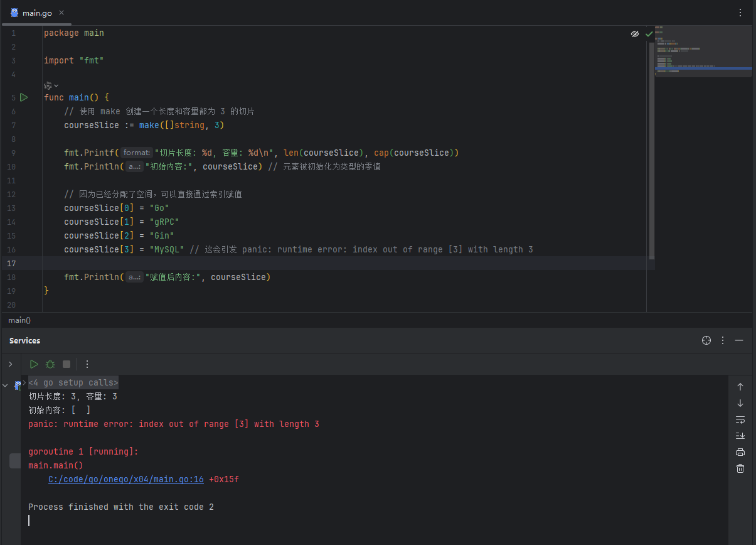Click the main() breadcrumb
This screenshot has height=545, width=756.
(x=19, y=320)
